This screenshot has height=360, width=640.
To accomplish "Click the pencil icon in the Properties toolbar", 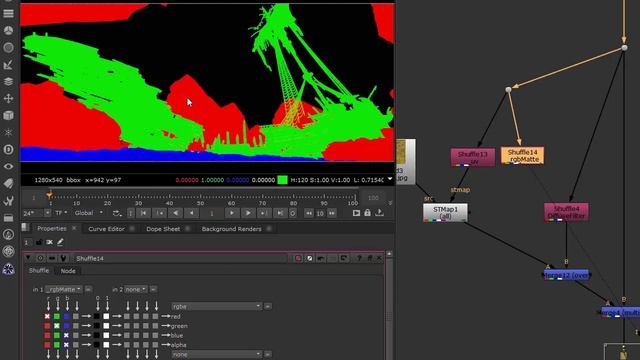I will [60, 242].
